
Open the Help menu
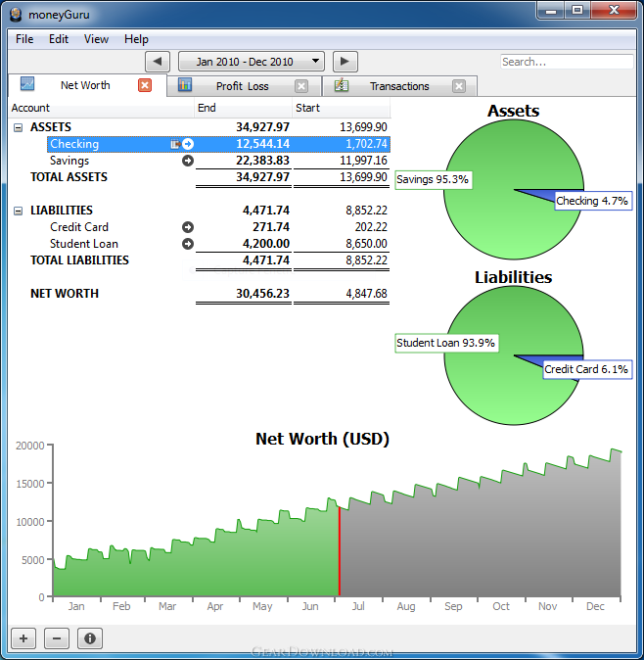(x=136, y=39)
